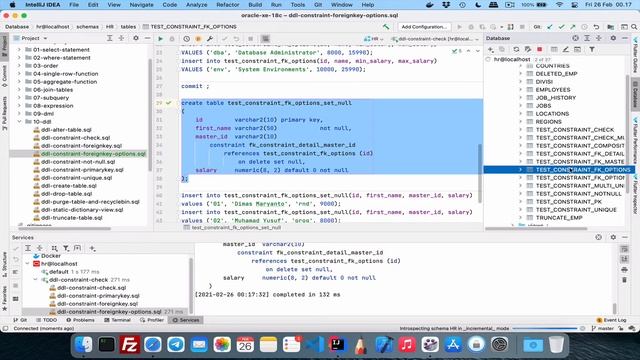640x360 pixels.
Task: Toggle the Flutter Outline side tab
Action: pyautogui.click(x=636, y=55)
